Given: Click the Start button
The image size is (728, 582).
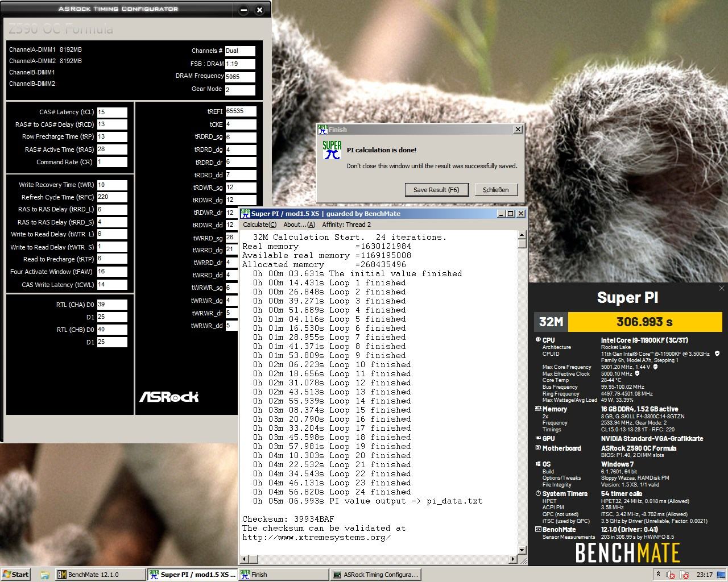Looking at the screenshot, I should click(x=16, y=575).
